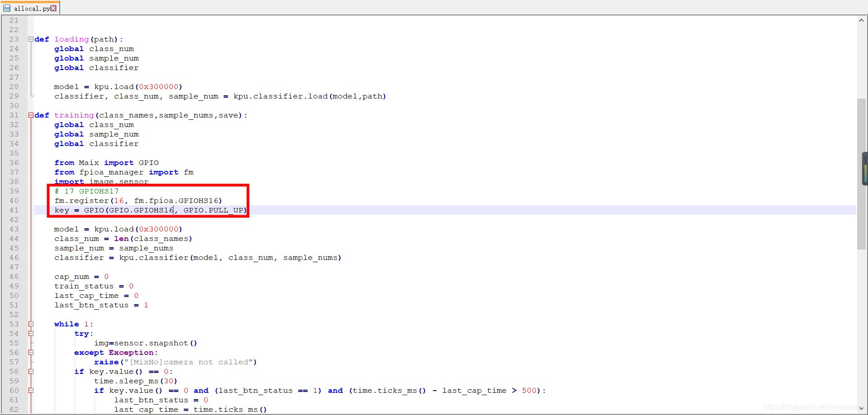The width and height of the screenshot is (868, 415).
Task: Click line number 41 in margin
Action: point(14,210)
